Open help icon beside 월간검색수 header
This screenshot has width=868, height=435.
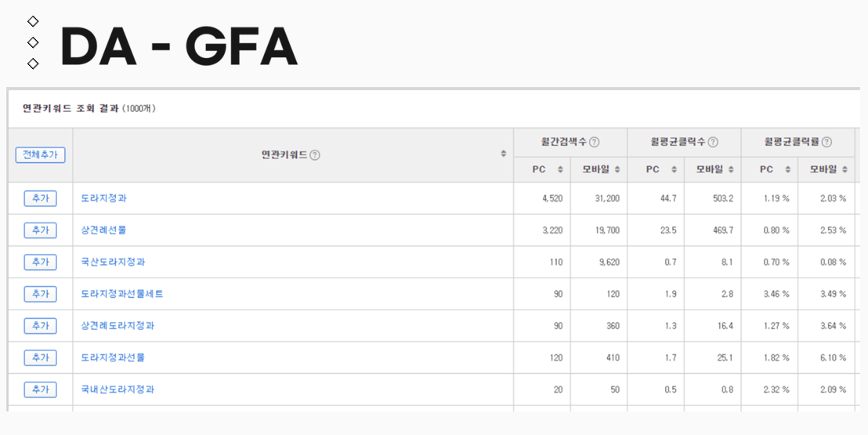[x=594, y=143]
